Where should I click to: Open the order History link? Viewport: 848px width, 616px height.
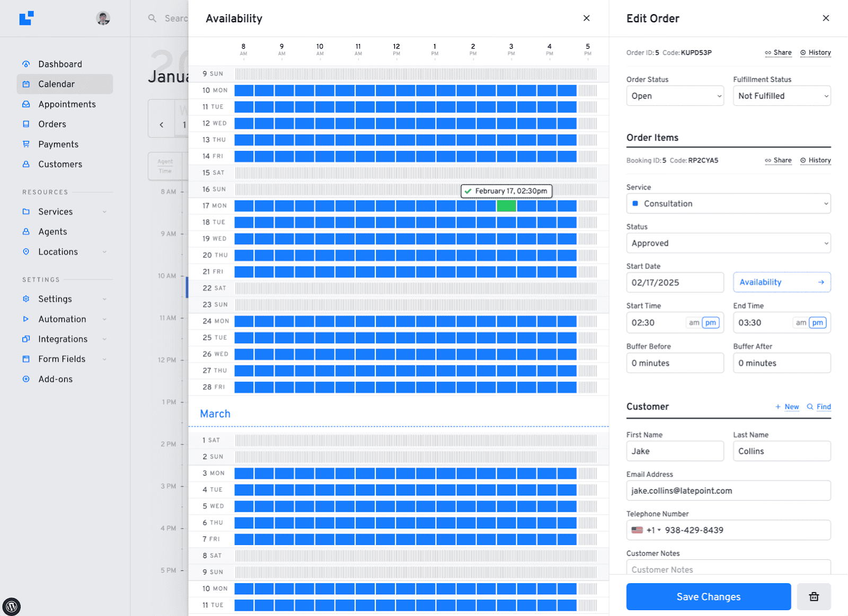point(816,52)
